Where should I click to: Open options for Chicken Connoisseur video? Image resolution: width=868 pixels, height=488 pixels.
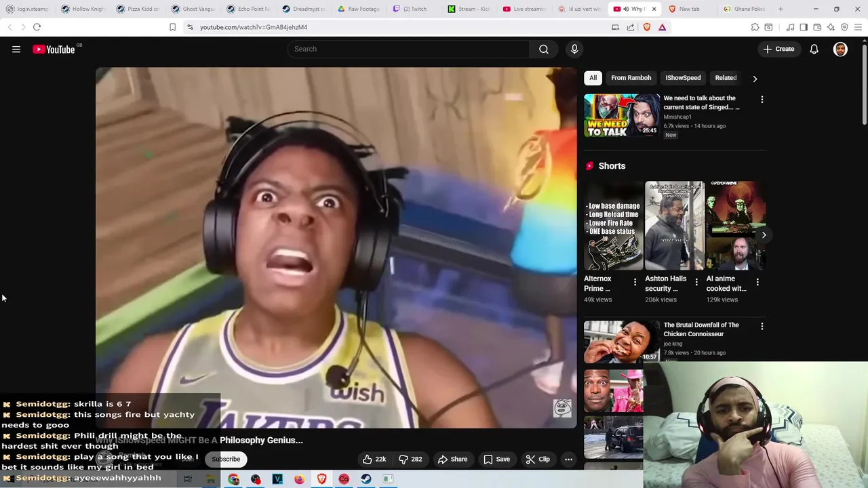[762, 327]
